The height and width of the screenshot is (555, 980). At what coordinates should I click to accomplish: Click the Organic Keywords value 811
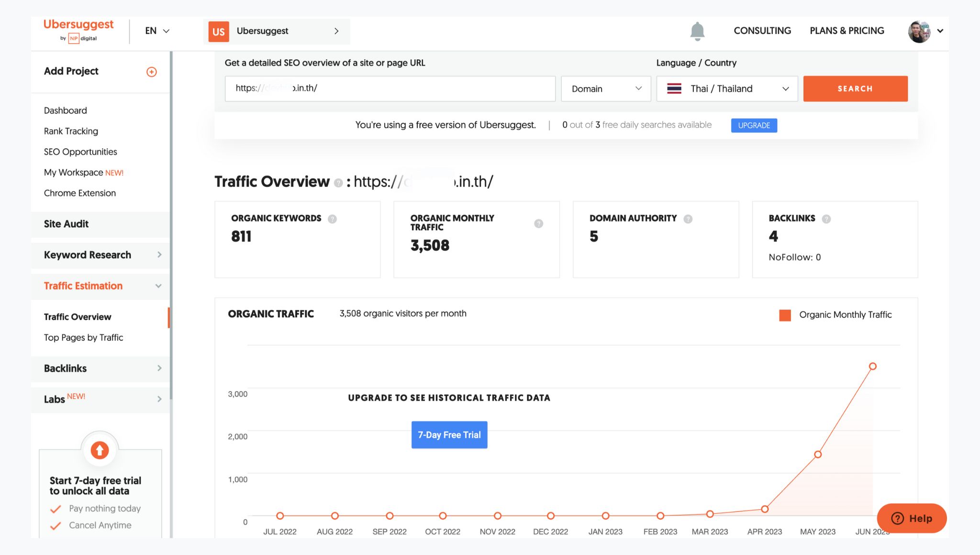[x=241, y=236]
